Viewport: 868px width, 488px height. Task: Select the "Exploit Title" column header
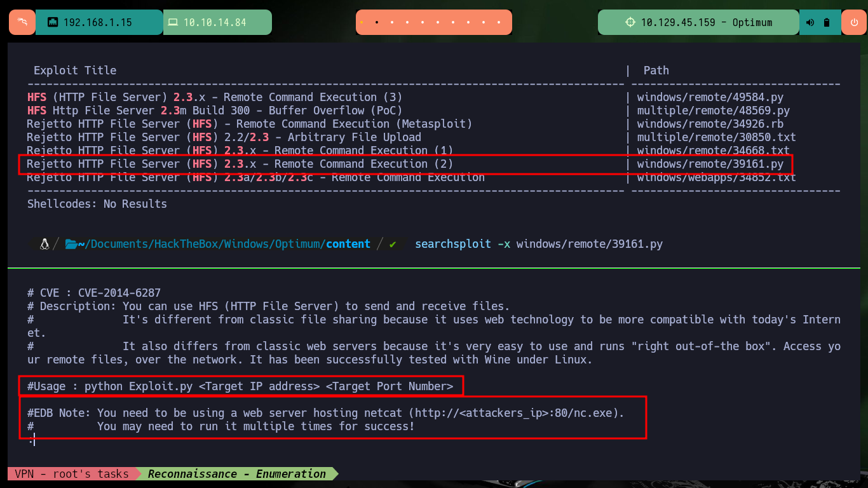(75, 71)
